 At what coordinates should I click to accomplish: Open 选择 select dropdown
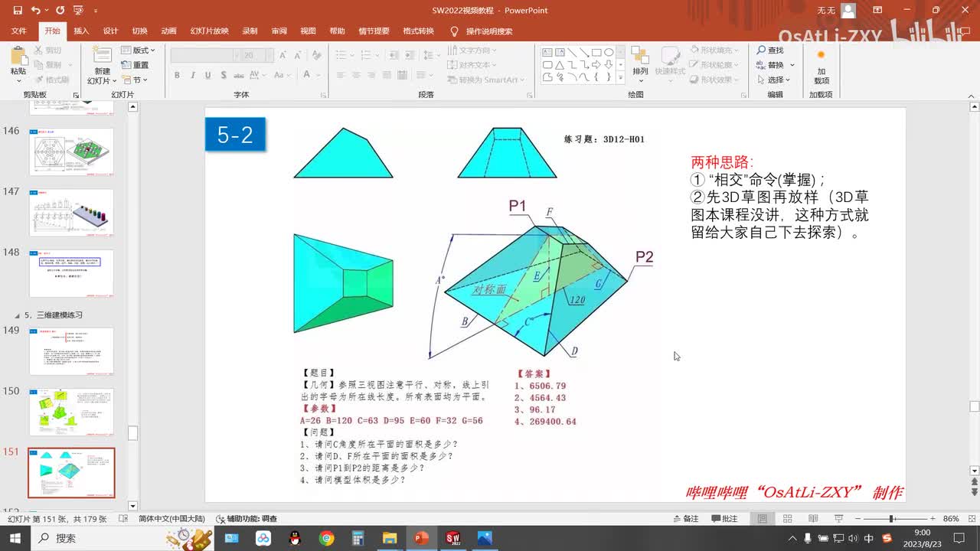776,80
